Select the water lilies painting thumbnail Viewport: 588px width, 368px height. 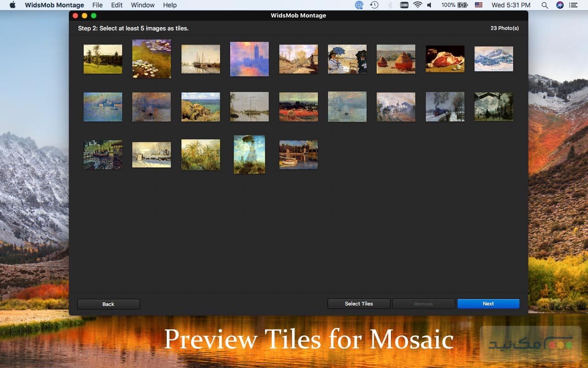point(152,59)
